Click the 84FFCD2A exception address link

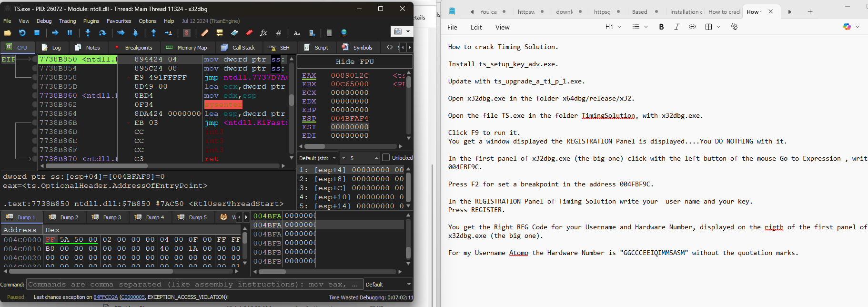point(105,297)
